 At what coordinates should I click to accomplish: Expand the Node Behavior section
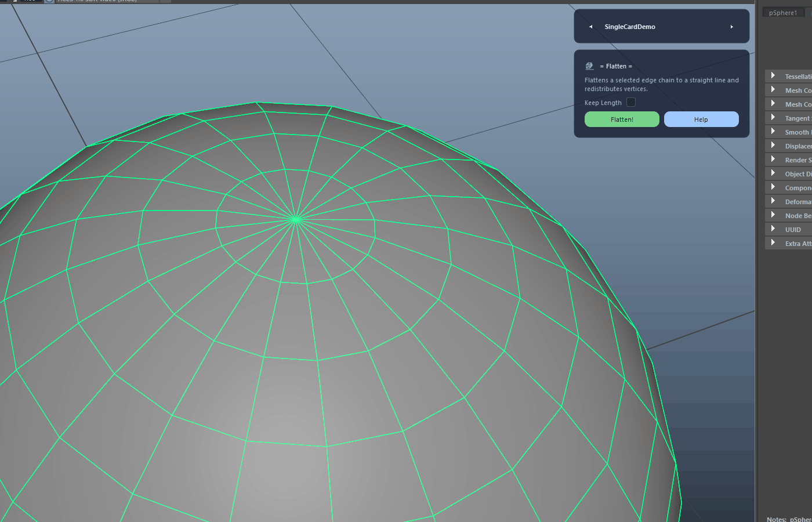tap(788, 215)
